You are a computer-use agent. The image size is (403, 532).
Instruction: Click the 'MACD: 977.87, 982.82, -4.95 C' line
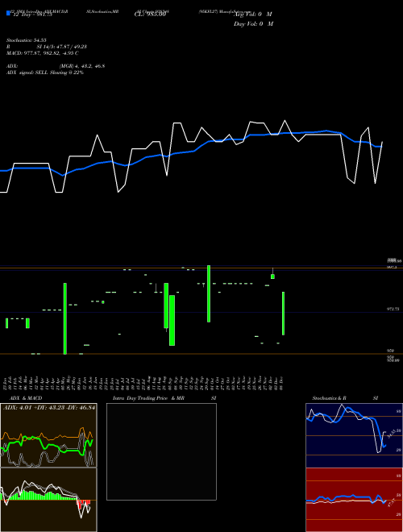click(43, 53)
